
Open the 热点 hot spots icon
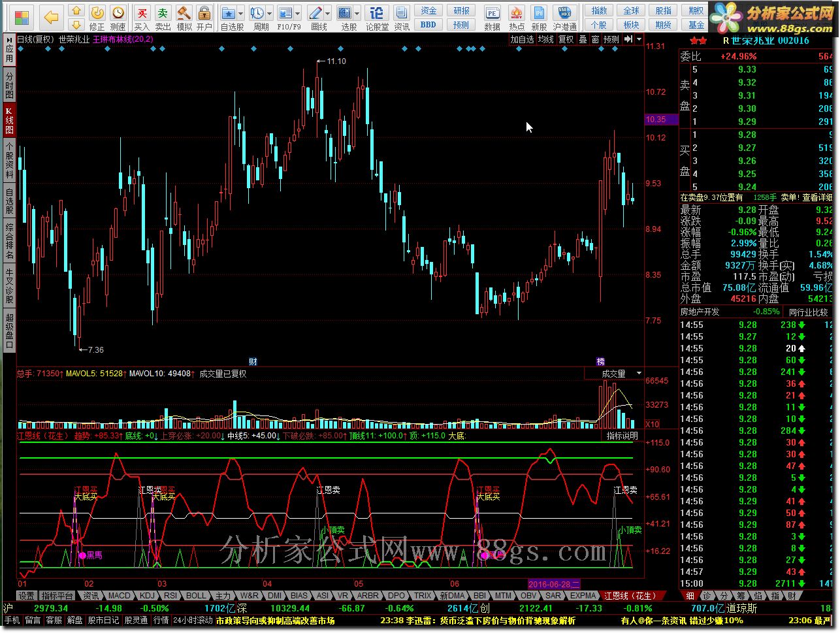[516, 18]
